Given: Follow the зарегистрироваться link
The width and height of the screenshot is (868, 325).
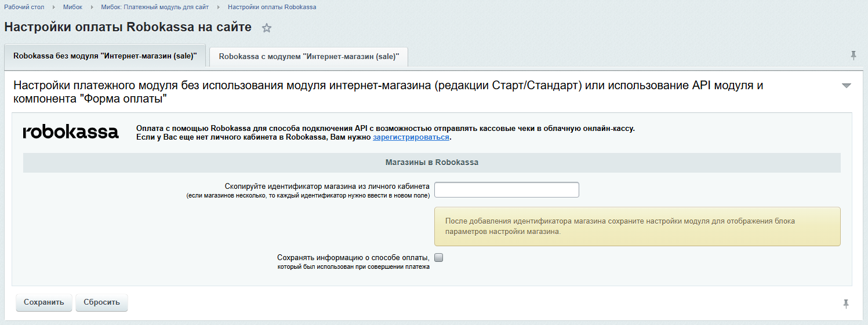Looking at the screenshot, I should click(411, 137).
